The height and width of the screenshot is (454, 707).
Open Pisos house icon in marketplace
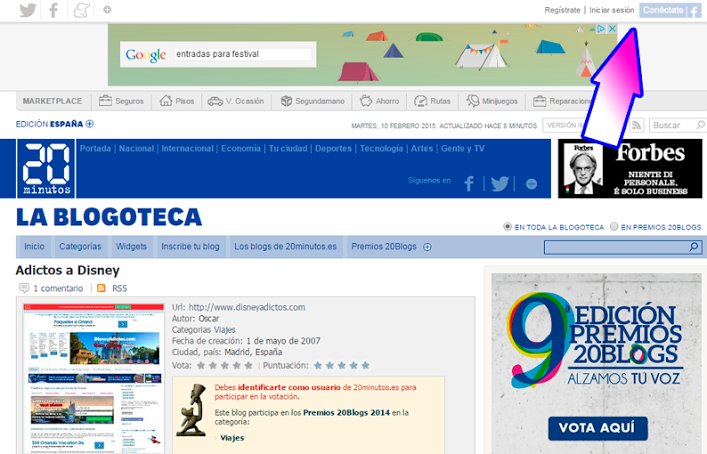click(x=166, y=101)
